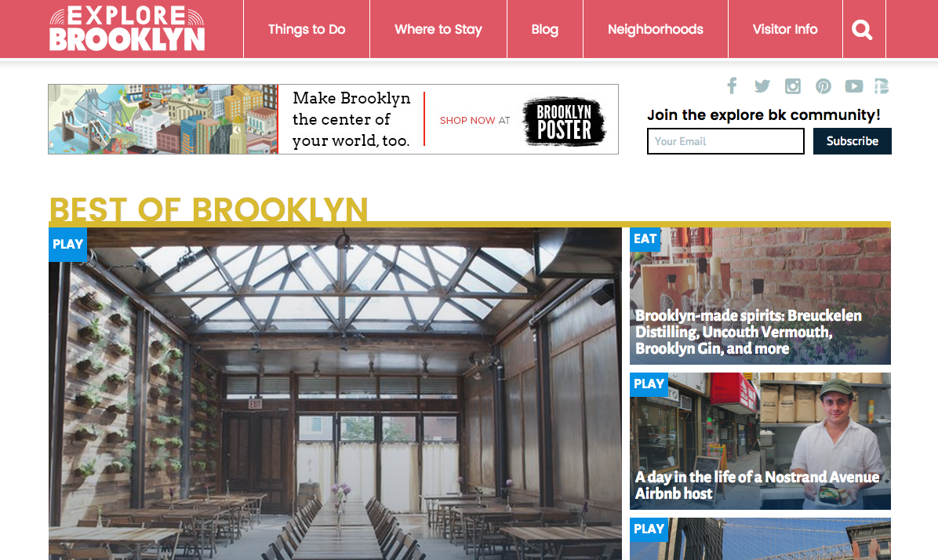This screenshot has height=560, width=938.
Task: Open the Things to Do menu
Action: [x=307, y=29]
